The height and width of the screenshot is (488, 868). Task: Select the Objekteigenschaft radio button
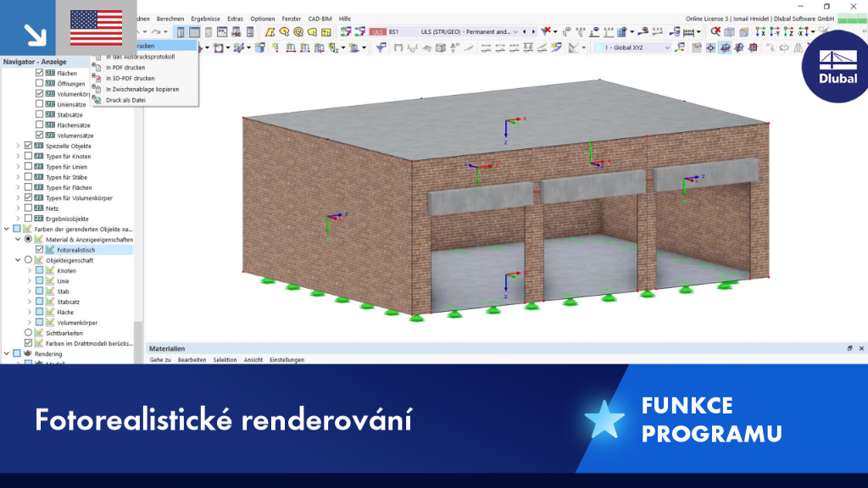click(x=28, y=260)
